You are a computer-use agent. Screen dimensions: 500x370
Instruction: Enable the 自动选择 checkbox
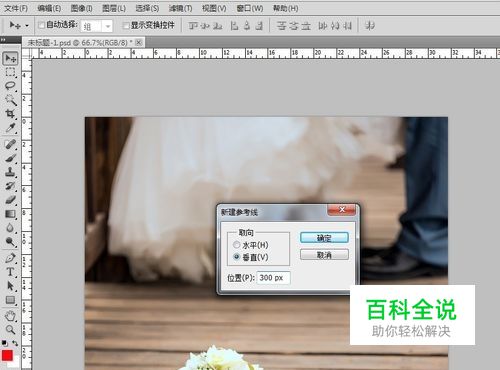point(41,25)
